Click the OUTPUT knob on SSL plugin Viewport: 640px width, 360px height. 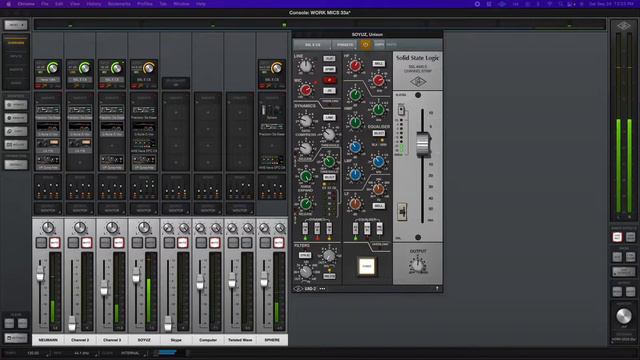tap(417, 265)
